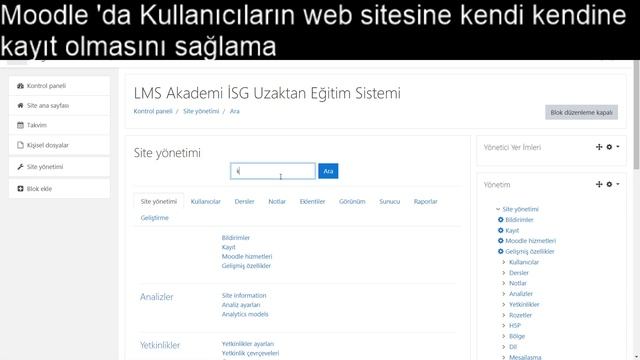Open the Analiz ayarları link
The image size is (640, 360).
pos(241,305)
